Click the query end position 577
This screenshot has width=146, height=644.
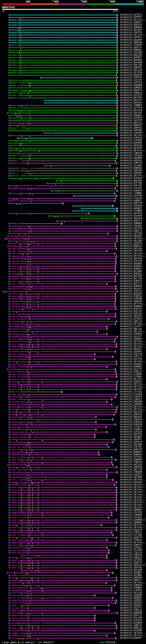pos(115,11)
